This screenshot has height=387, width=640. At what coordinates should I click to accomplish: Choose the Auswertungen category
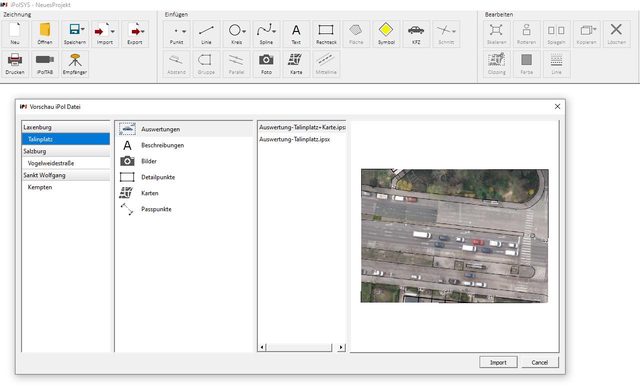(184, 129)
